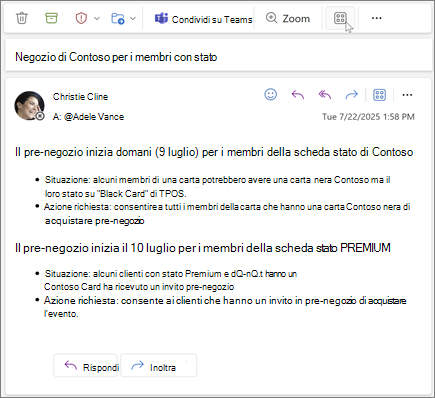Expand the Report shield dropdown arrow
Image resolution: width=435 pixels, height=398 pixels.
97,18
